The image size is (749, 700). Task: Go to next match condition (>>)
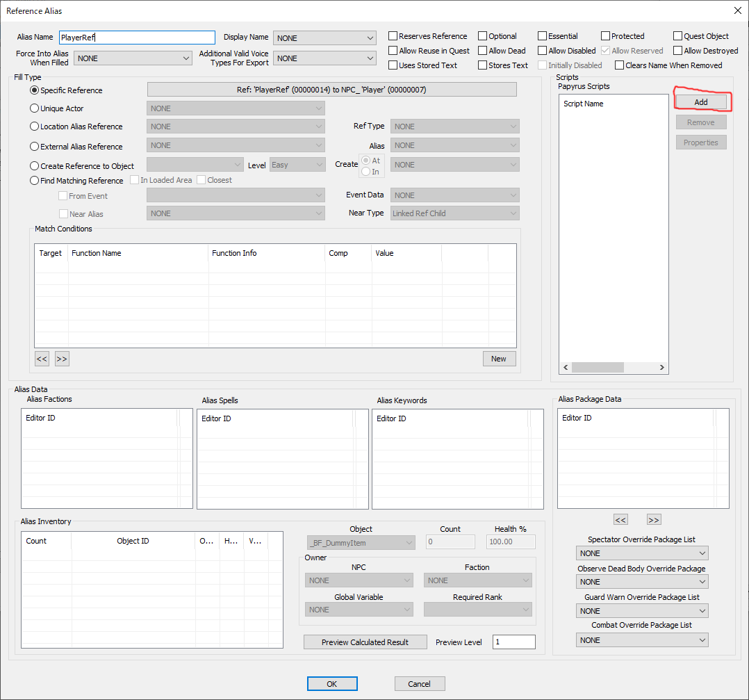click(x=62, y=359)
